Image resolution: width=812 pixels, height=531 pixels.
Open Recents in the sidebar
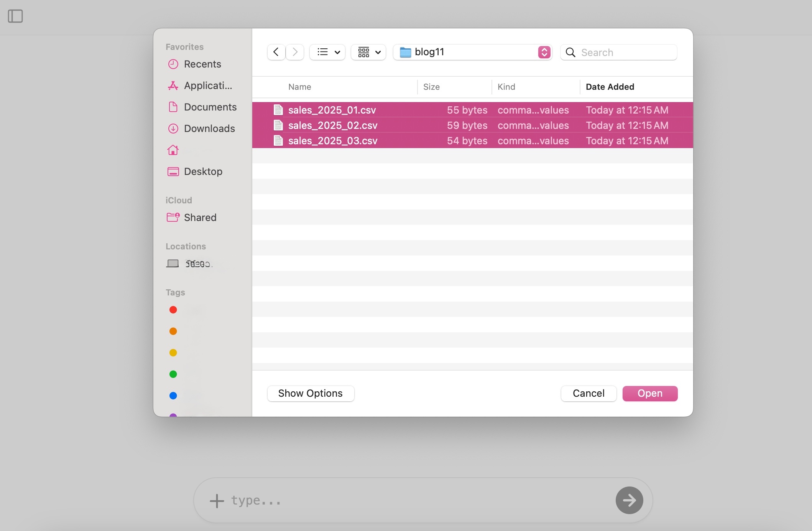[x=195, y=64]
